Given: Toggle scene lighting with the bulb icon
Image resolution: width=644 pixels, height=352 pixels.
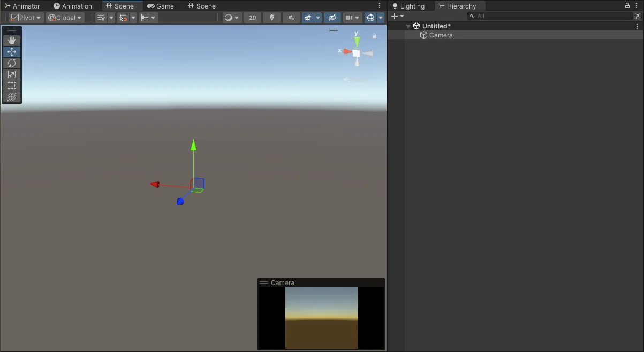Looking at the screenshot, I should pos(272,18).
